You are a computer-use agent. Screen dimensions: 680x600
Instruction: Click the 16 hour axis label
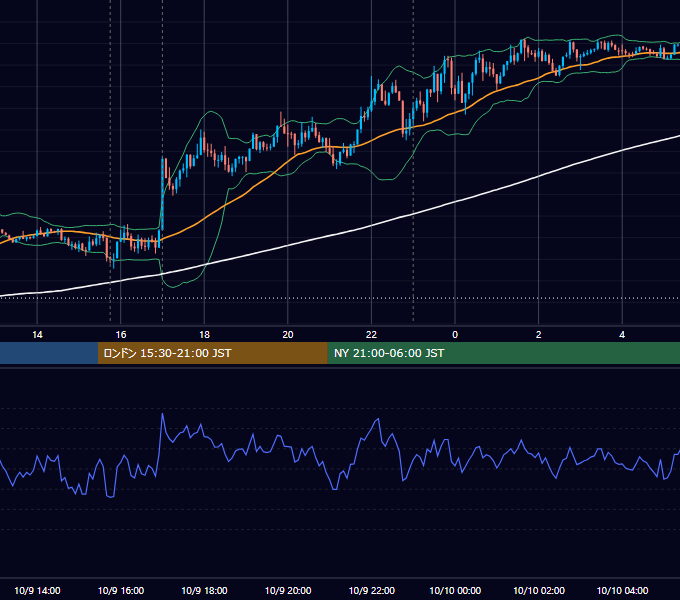[121, 335]
